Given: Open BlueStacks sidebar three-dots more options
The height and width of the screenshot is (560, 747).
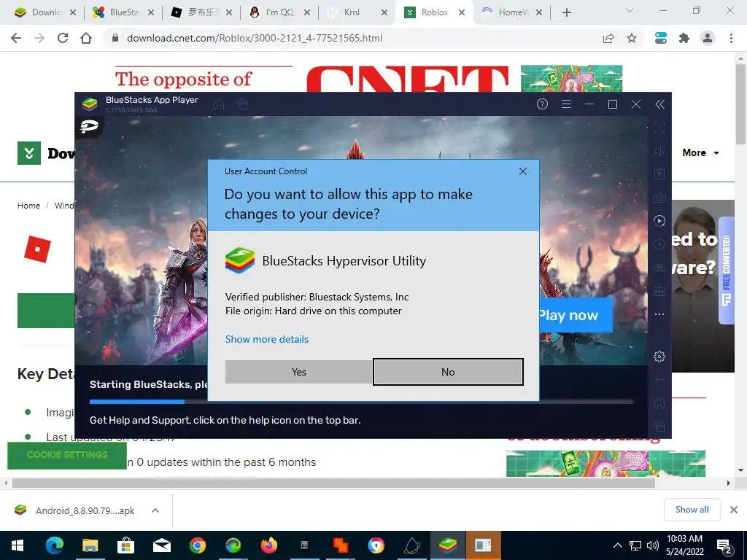Looking at the screenshot, I should pyautogui.click(x=659, y=314).
